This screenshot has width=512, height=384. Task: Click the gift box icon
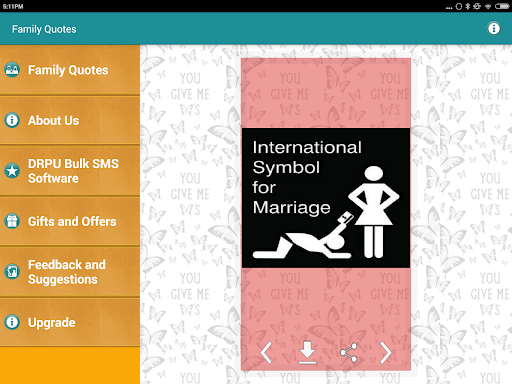(12, 221)
